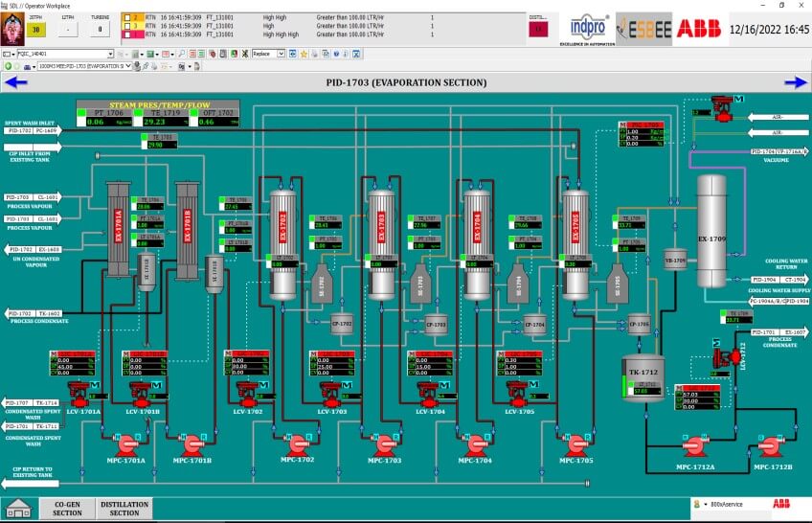Image resolution: width=812 pixels, height=523 pixels.
Task: Click the magnifier find icon in toolbar
Action: (x=182, y=54)
